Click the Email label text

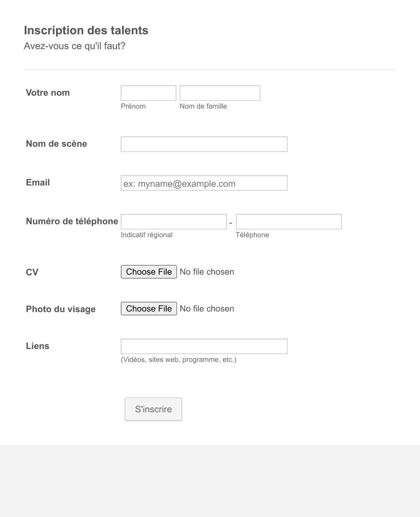point(37,182)
